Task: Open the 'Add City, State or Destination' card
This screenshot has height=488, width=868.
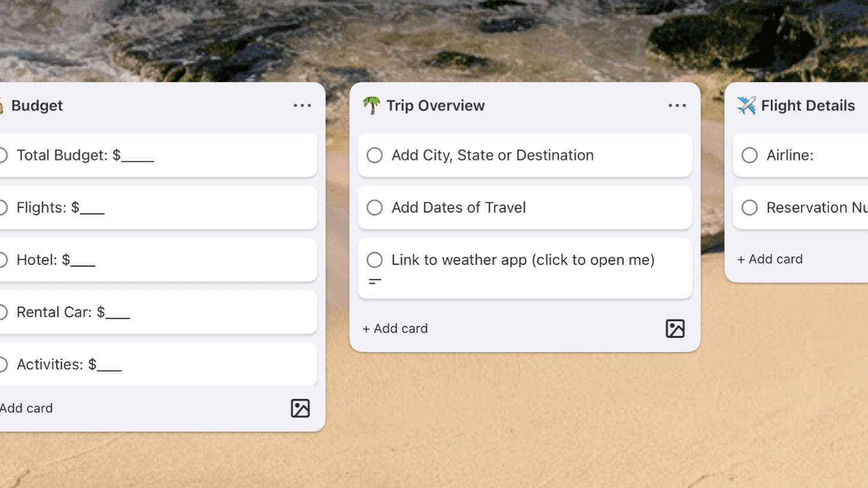Action: (525, 156)
